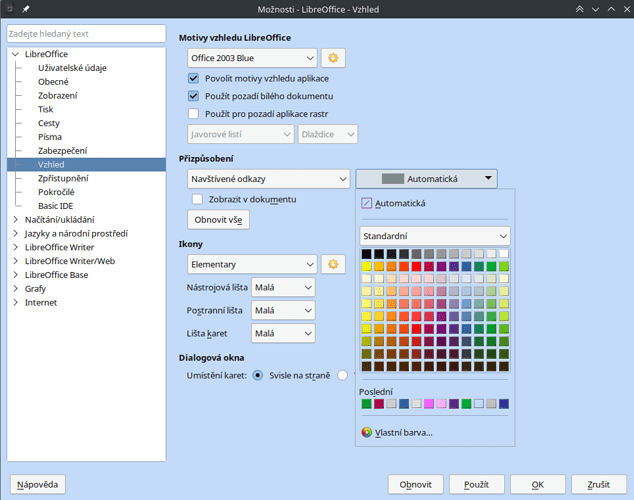Expand the LibreOffice Base node
Viewport: 634px width, 500px height.
[x=15, y=275]
